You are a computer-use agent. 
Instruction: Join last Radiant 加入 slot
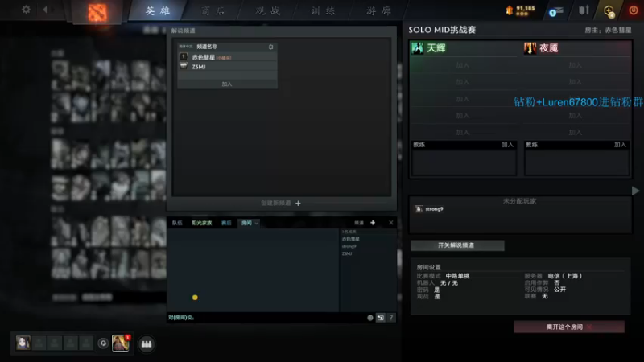[x=462, y=132]
